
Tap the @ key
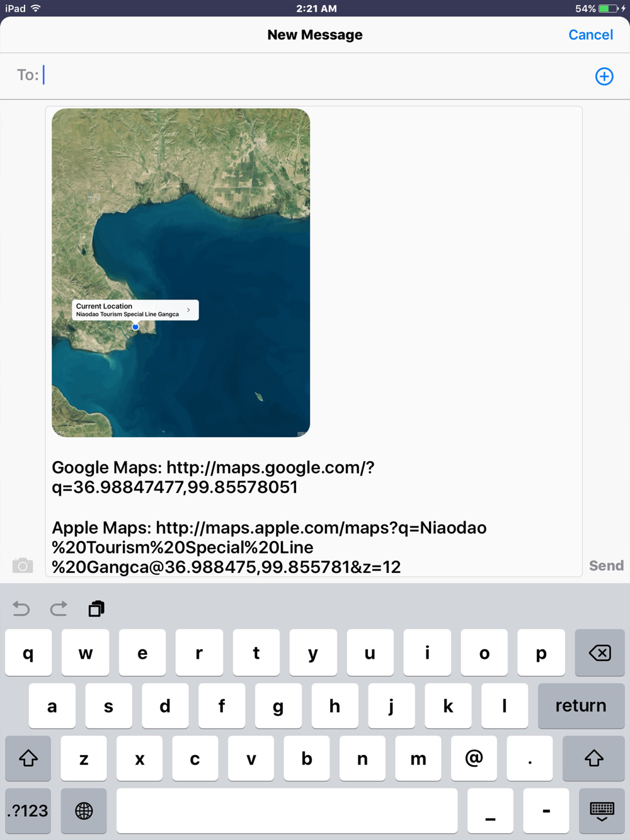[474, 759]
